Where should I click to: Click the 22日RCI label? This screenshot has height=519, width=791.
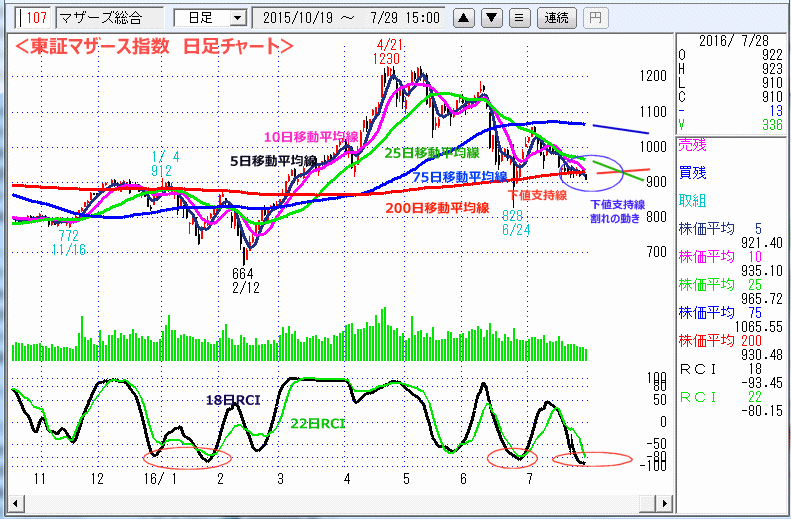click(318, 424)
